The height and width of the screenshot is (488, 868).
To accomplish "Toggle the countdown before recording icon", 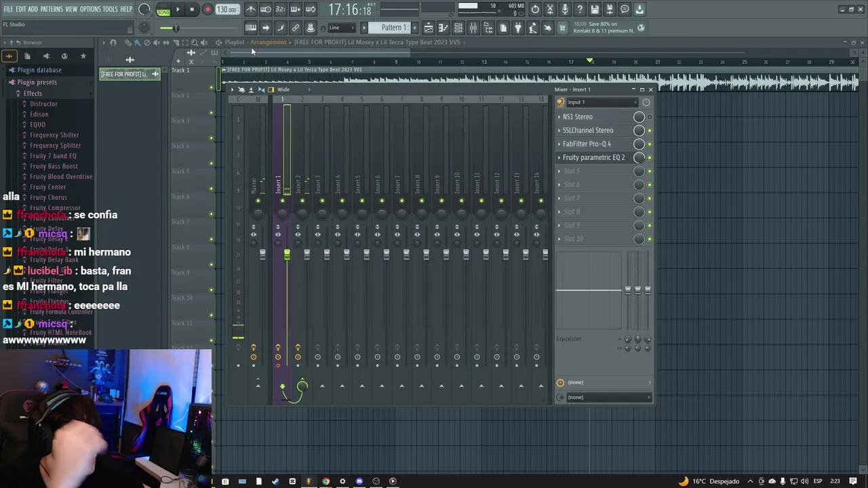I will [x=280, y=9].
